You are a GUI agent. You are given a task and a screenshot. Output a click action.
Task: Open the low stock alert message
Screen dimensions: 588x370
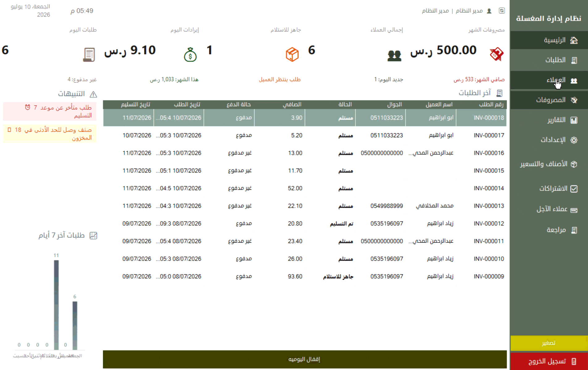[x=50, y=134]
